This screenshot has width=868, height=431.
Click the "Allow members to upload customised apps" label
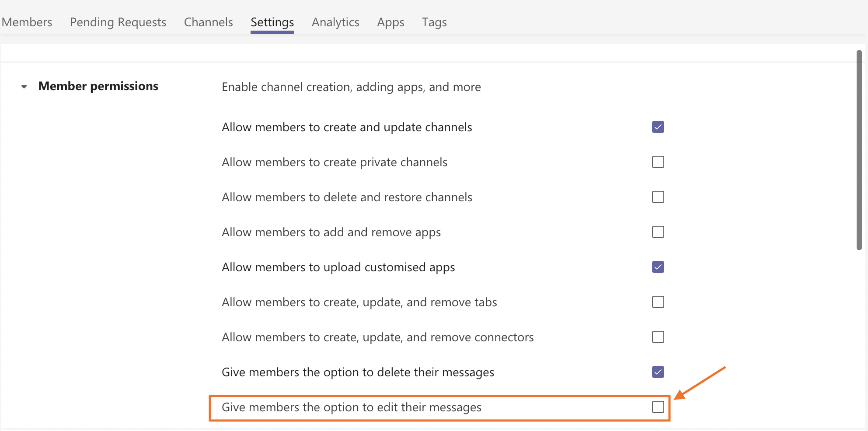pos(338,267)
